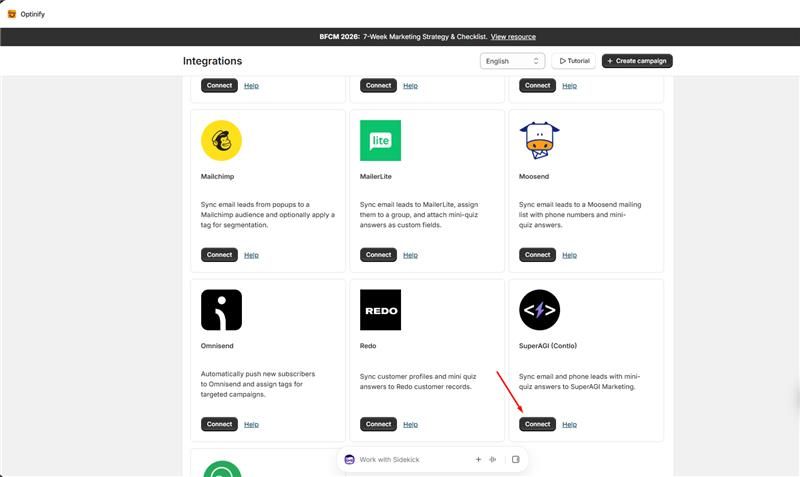This screenshot has width=800, height=477.
Task: Connect the SuperAGI (Contlo) integration
Action: [x=537, y=424]
